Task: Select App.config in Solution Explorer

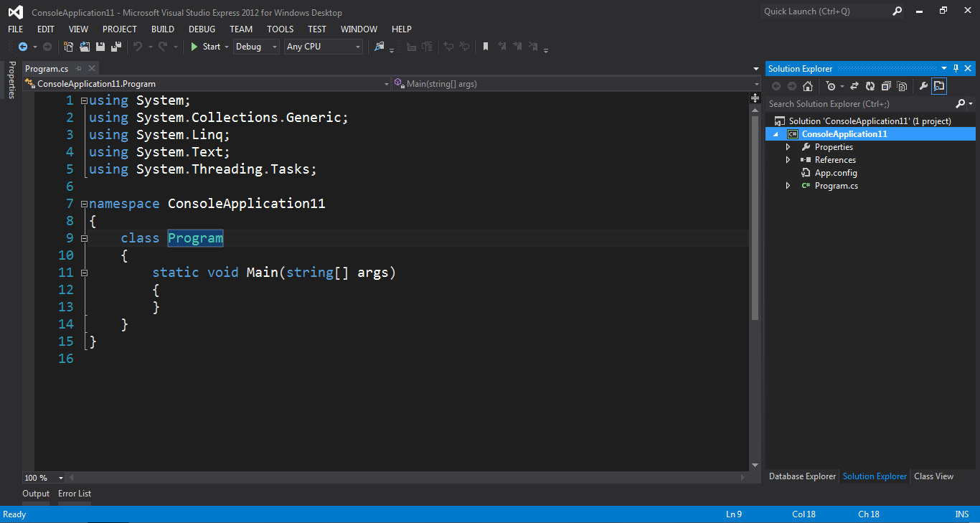Action: pos(836,173)
